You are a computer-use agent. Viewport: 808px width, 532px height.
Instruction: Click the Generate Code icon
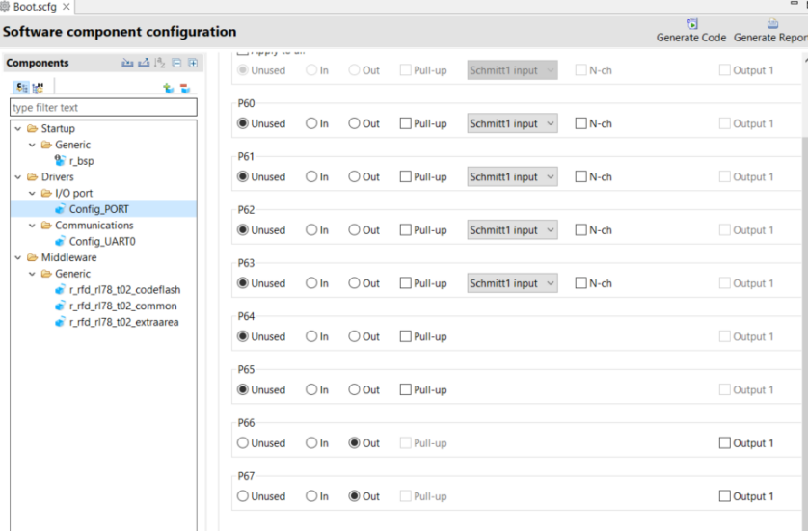tap(692, 24)
